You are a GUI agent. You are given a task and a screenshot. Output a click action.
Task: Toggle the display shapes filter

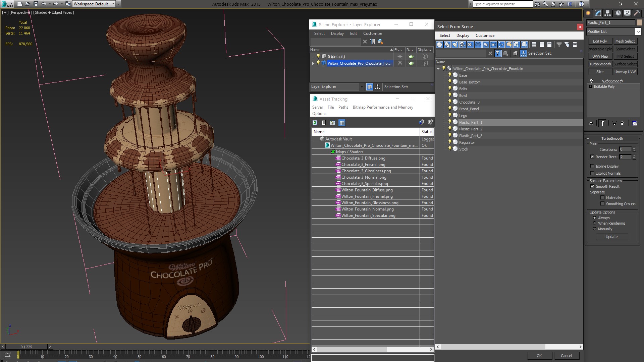coord(447,45)
